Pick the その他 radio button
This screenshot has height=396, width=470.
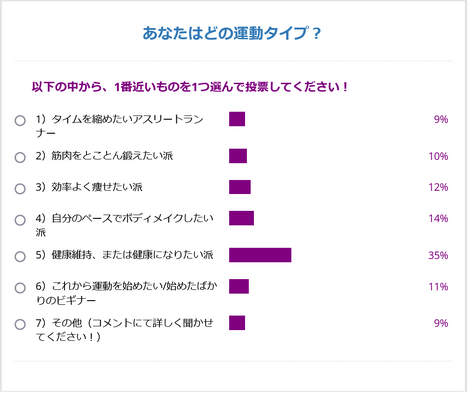pos(20,324)
